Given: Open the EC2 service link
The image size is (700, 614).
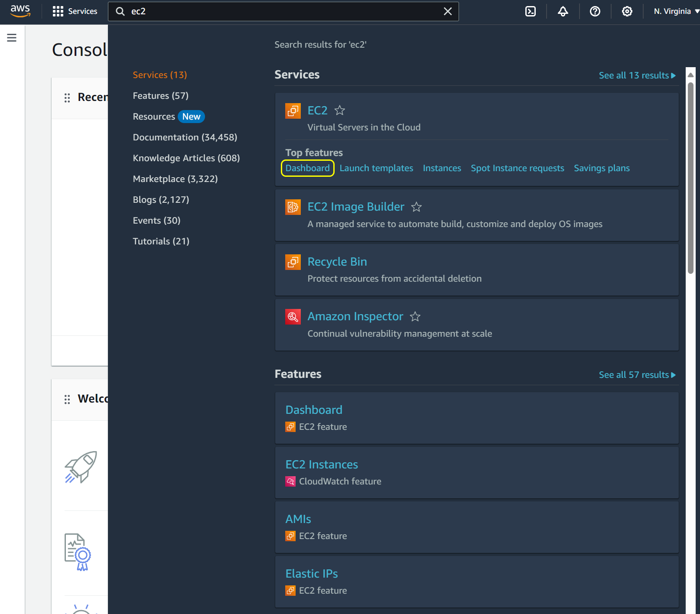Looking at the screenshot, I should 317,110.
